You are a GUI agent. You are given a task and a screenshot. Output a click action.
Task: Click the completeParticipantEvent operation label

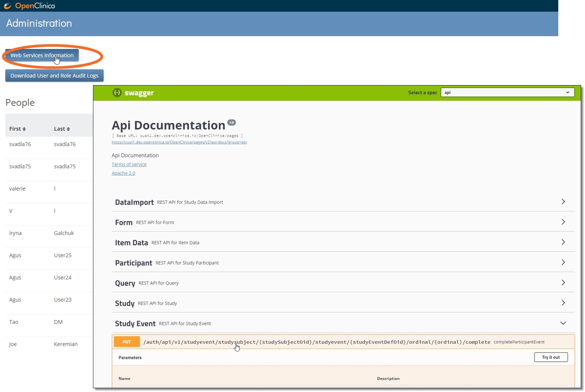(519, 342)
